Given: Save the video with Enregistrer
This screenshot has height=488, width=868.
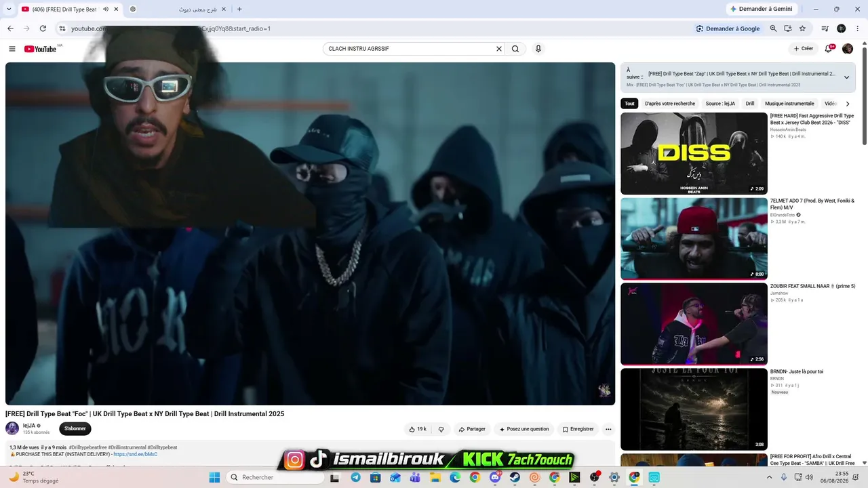Looking at the screenshot, I should (x=578, y=429).
